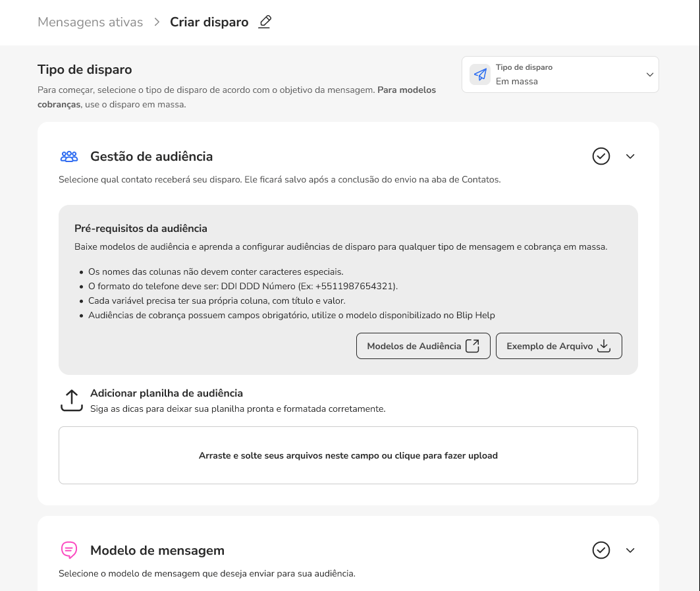Toggle the checkmark circle for Modelo de mensagem
The width and height of the screenshot is (700, 591).
[601, 550]
